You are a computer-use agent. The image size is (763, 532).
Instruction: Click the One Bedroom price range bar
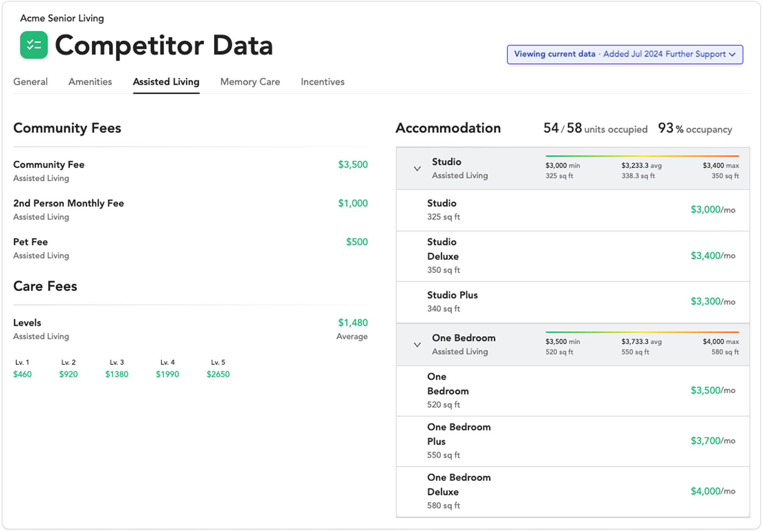tap(642, 332)
